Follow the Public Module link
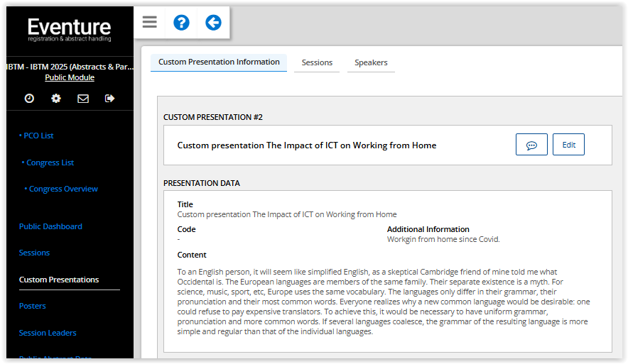This screenshot has width=628, height=364. pos(70,78)
